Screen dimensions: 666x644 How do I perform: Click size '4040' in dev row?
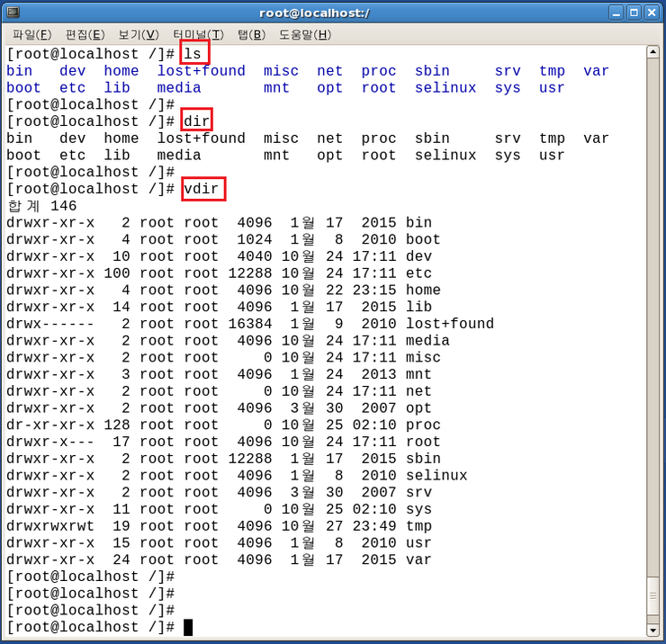(x=255, y=256)
